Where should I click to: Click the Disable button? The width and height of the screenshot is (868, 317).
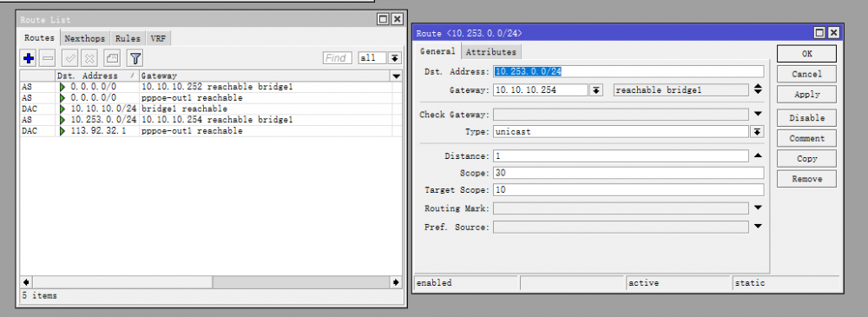point(806,118)
